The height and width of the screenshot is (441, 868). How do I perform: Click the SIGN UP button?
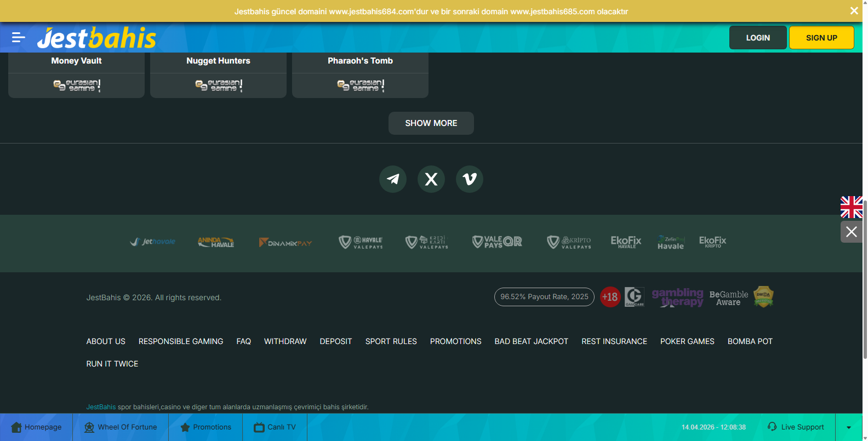pyautogui.click(x=821, y=38)
